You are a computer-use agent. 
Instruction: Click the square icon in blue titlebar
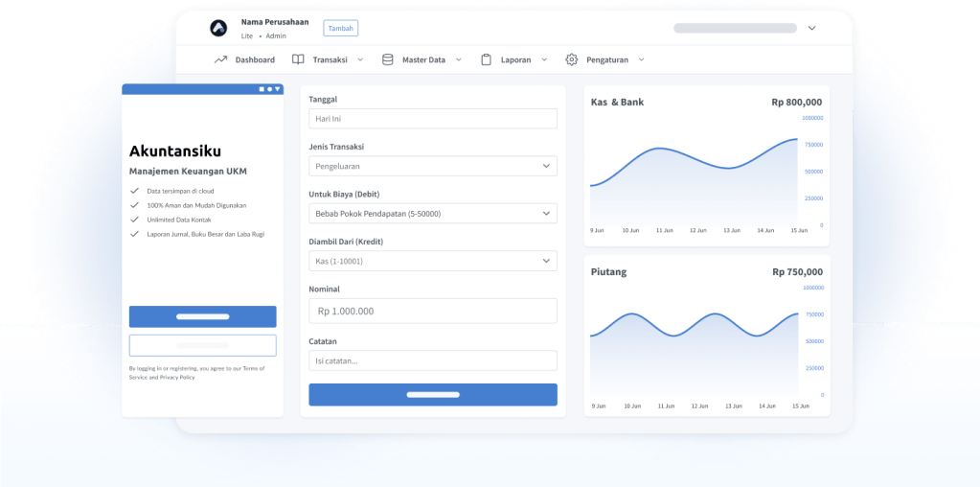[x=261, y=89]
